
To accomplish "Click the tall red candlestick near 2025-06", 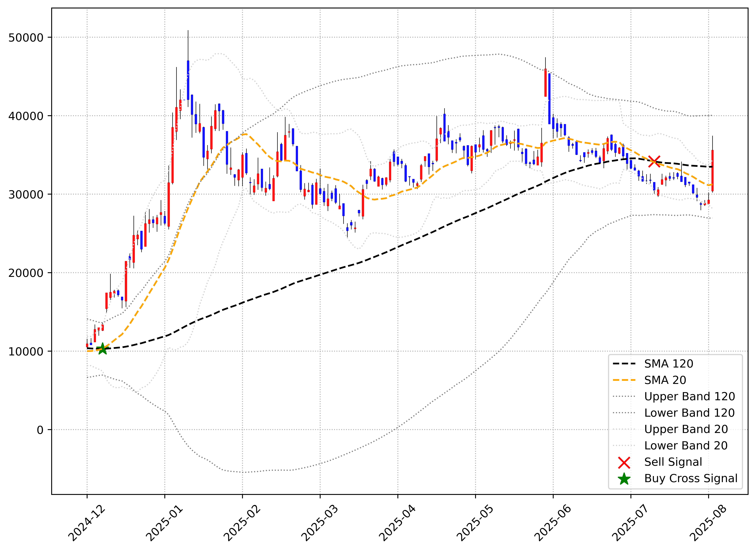I will pyautogui.click(x=546, y=83).
